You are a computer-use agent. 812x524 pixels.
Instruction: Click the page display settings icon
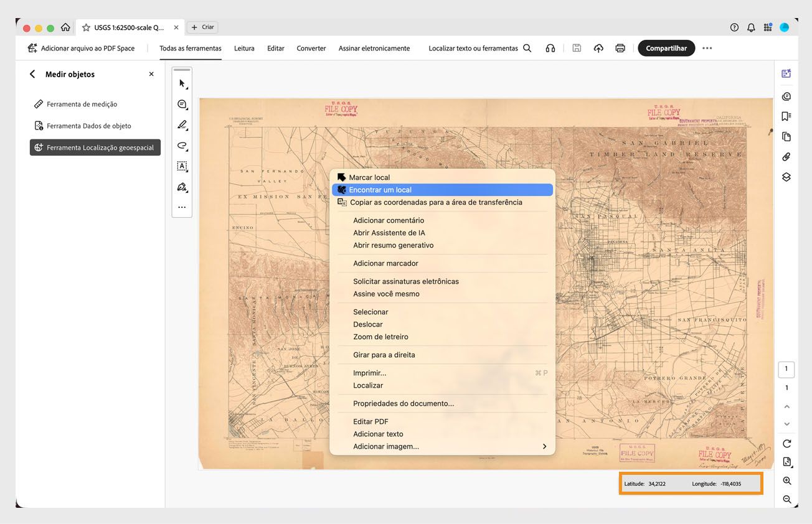pos(787,462)
